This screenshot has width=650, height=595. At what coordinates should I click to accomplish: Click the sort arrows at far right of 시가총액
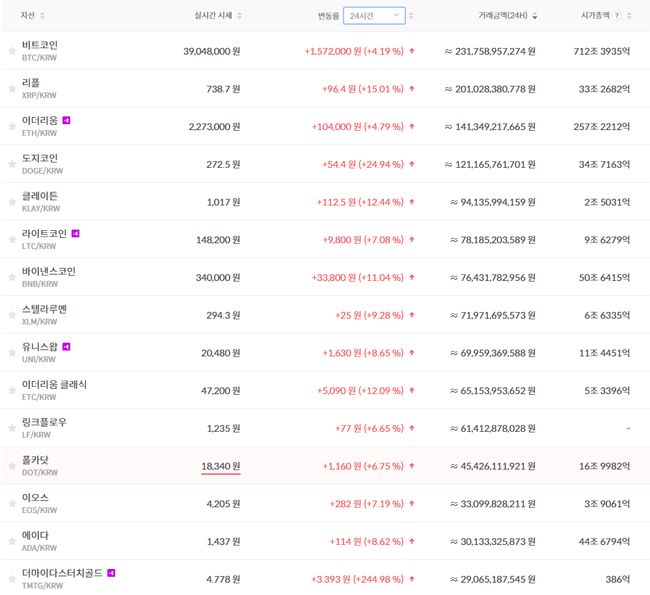630,16
